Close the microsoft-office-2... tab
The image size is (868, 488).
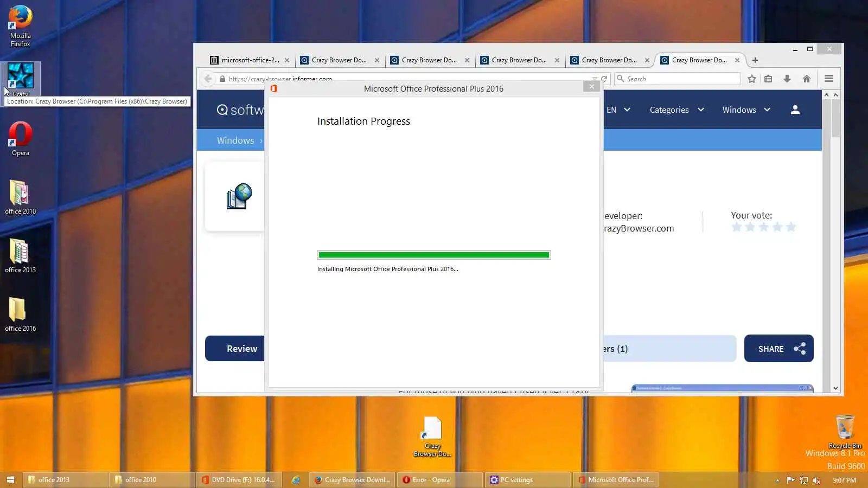287,60
